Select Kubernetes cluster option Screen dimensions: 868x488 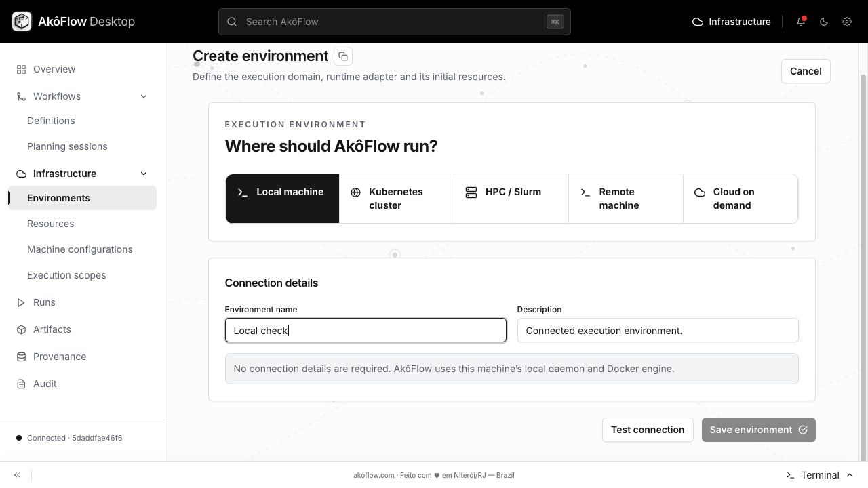click(x=397, y=199)
